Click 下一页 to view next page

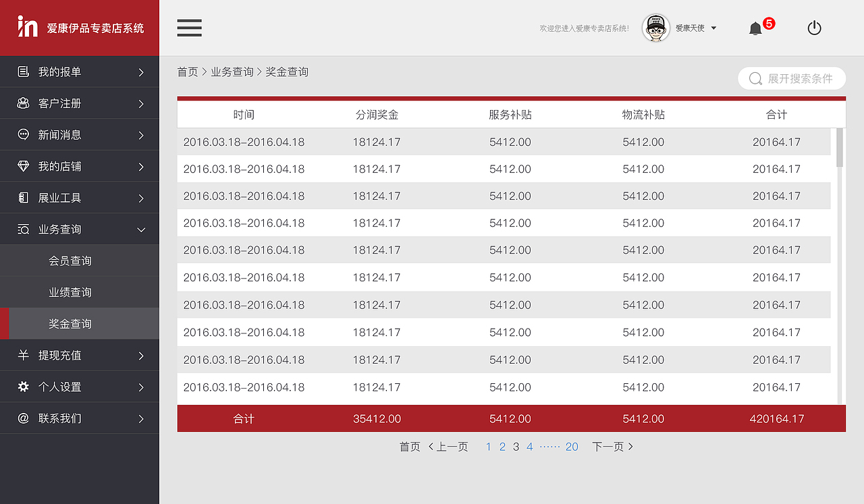coord(608,446)
